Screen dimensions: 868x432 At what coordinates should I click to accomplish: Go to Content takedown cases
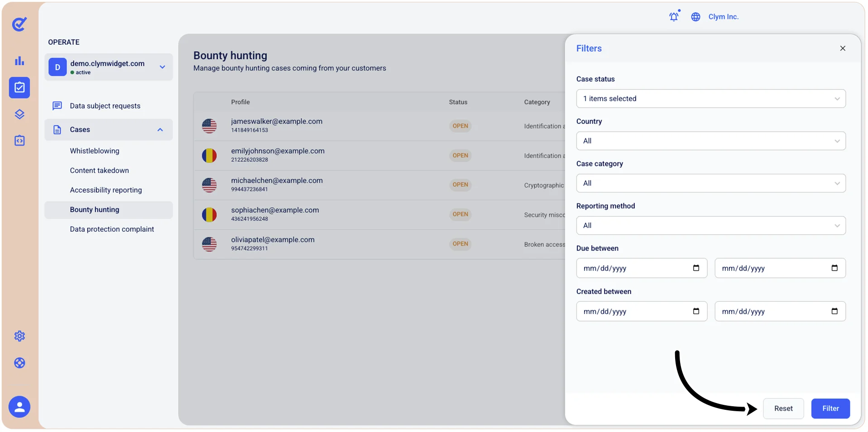pyautogui.click(x=99, y=171)
